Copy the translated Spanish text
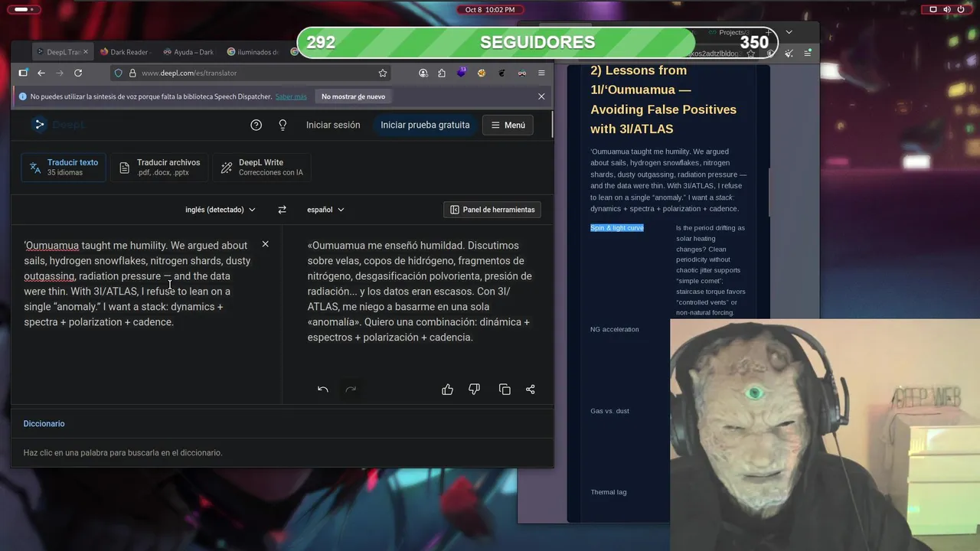 click(505, 390)
